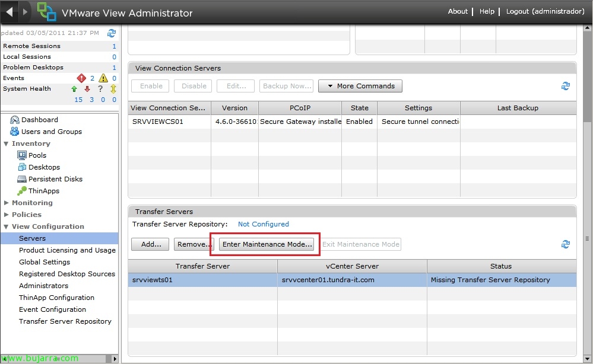The width and height of the screenshot is (593, 364).
Task: Click Backup Now button
Action: click(287, 86)
